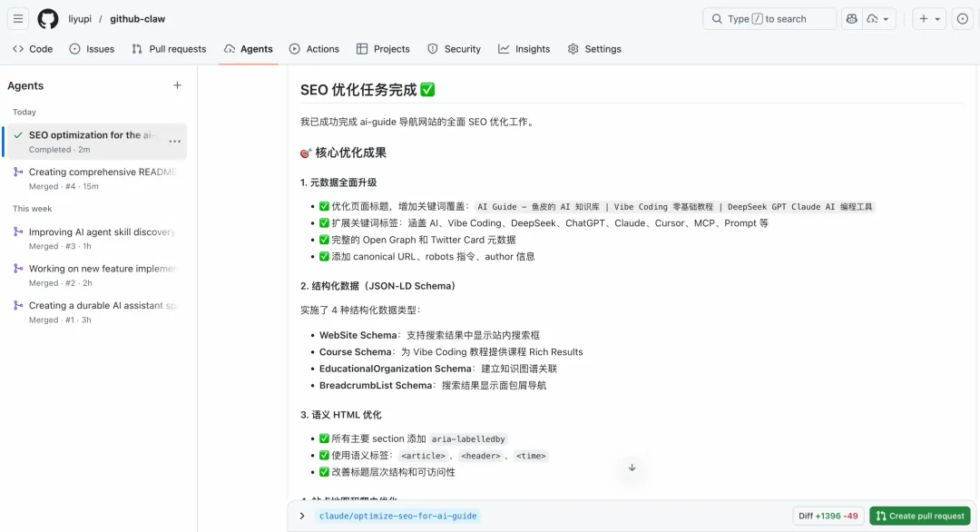Go to the Insights tab
Image resolution: width=980 pixels, height=532 pixels.
click(x=524, y=49)
